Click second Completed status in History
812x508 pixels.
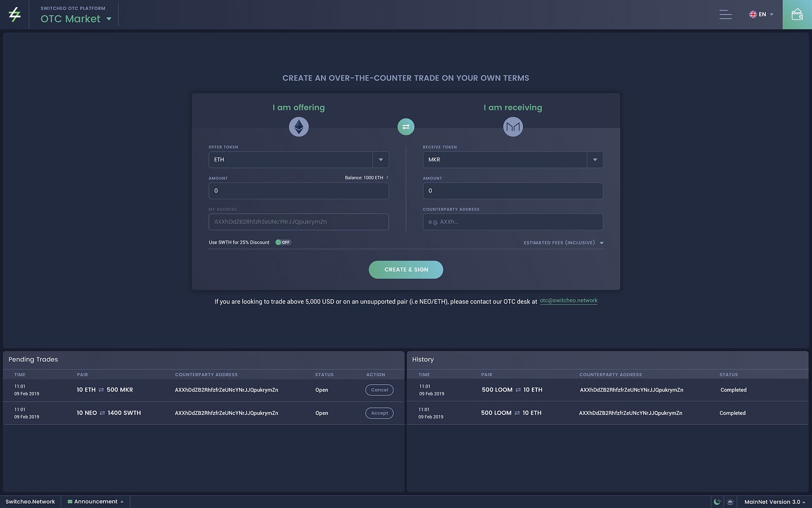click(732, 414)
